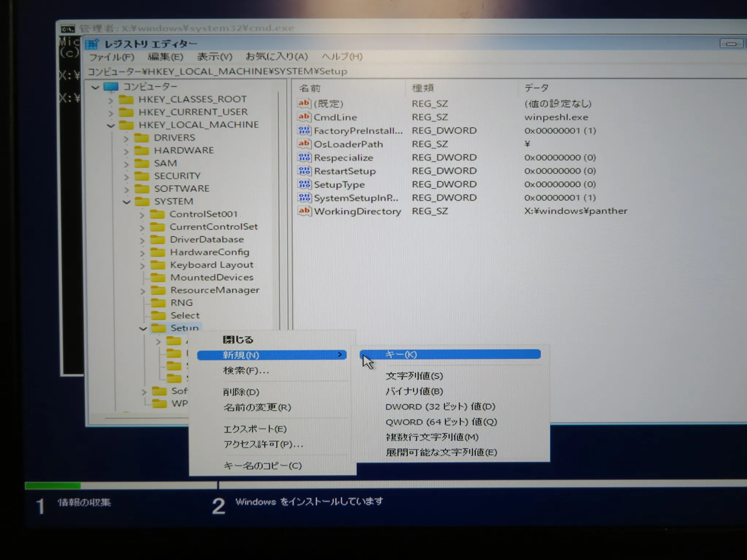Click the DWORD icon of SetupType value
The height and width of the screenshot is (560, 747).
pos(304,184)
